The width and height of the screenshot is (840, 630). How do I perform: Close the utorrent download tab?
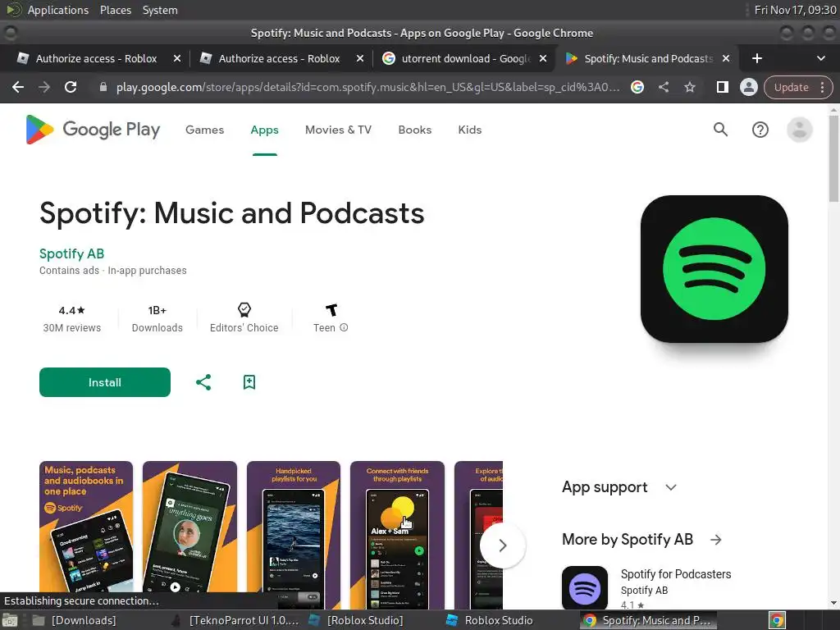tap(543, 58)
